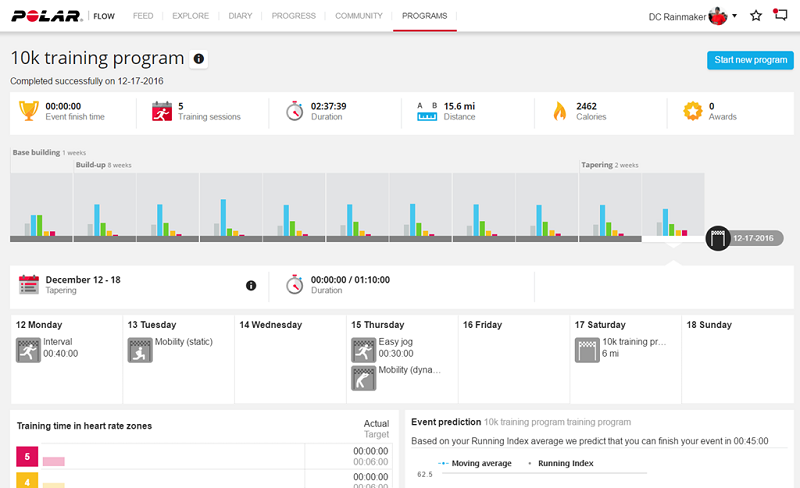Viewport: 800px width, 488px height.
Task: Click the Running Index legend item
Action: point(560,463)
